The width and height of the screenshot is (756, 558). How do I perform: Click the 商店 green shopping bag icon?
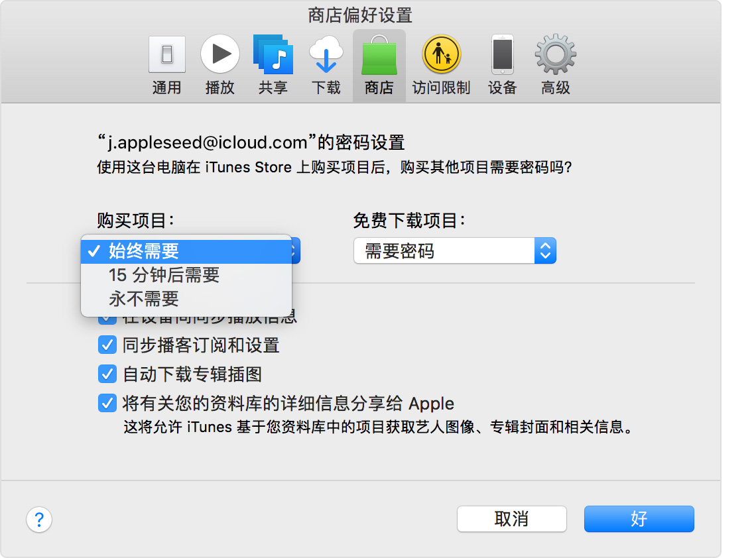379,65
